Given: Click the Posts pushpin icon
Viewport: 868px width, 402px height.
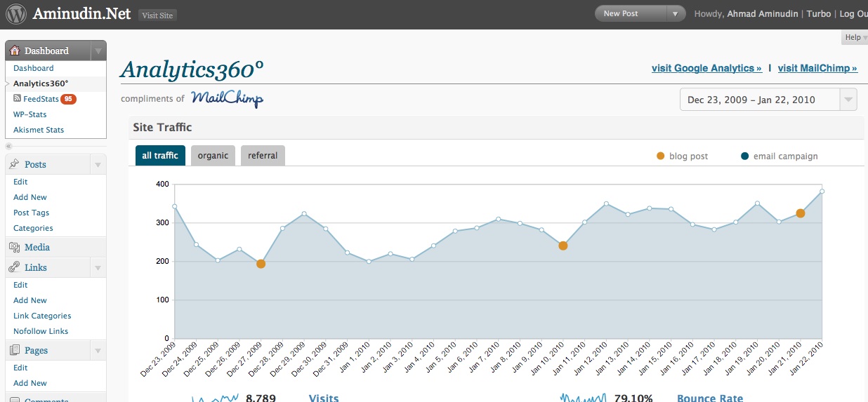Looking at the screenshot, I should [15, 164].
